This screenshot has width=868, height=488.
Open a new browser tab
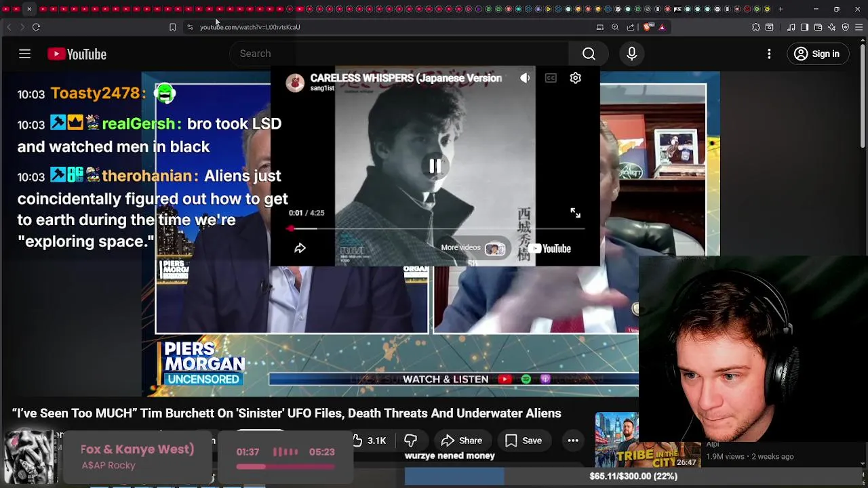click(781, 9)
